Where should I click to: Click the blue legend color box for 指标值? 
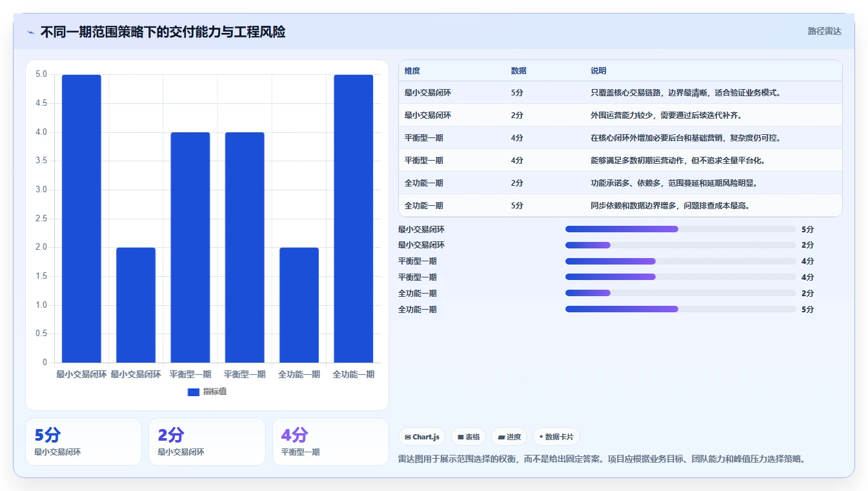[193, 392]
